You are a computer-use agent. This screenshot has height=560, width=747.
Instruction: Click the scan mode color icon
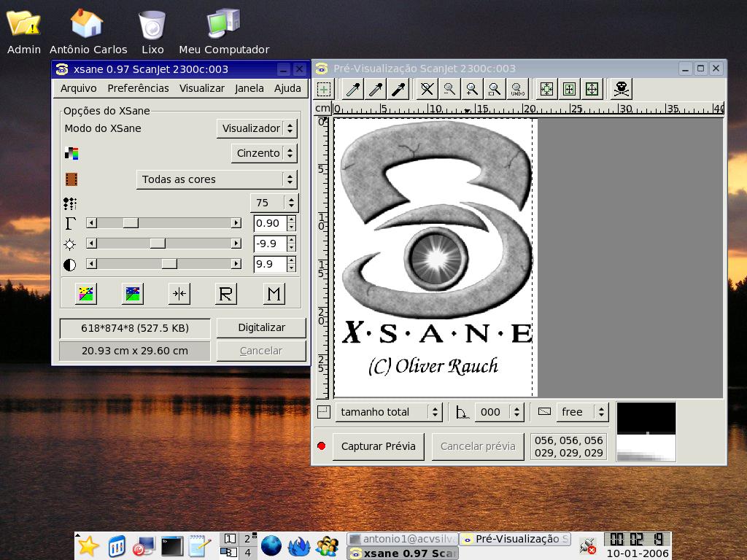[71, 153]
